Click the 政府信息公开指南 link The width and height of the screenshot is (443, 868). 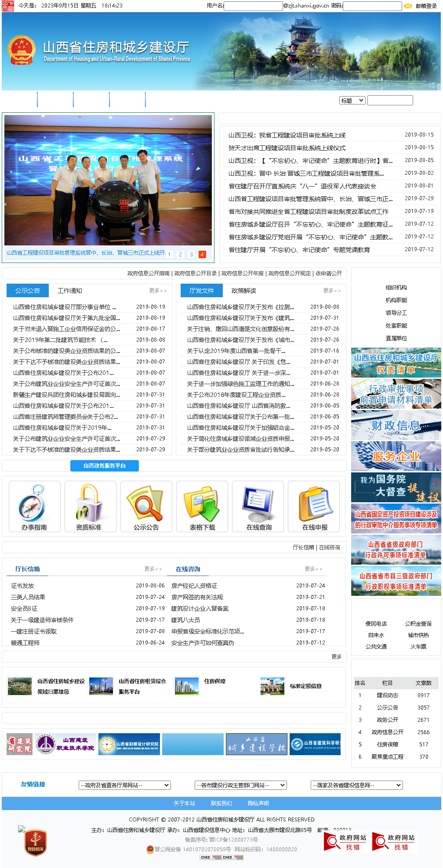coord(148,274)
